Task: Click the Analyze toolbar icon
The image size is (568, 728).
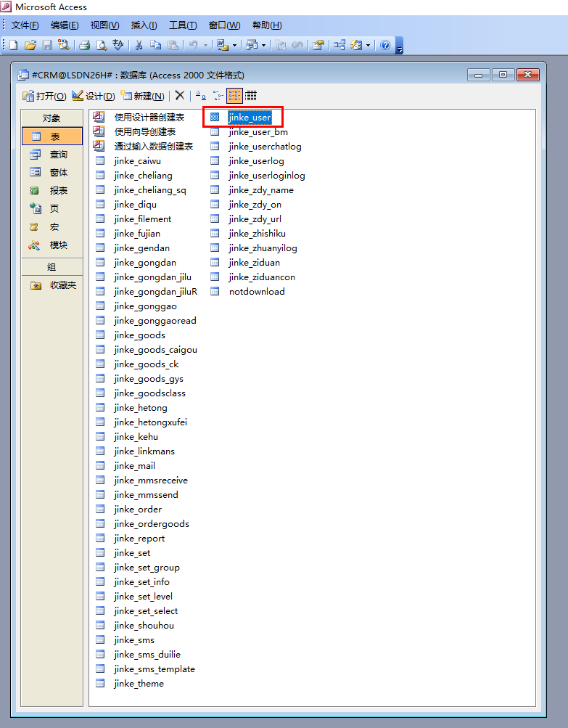Action: 252,45
